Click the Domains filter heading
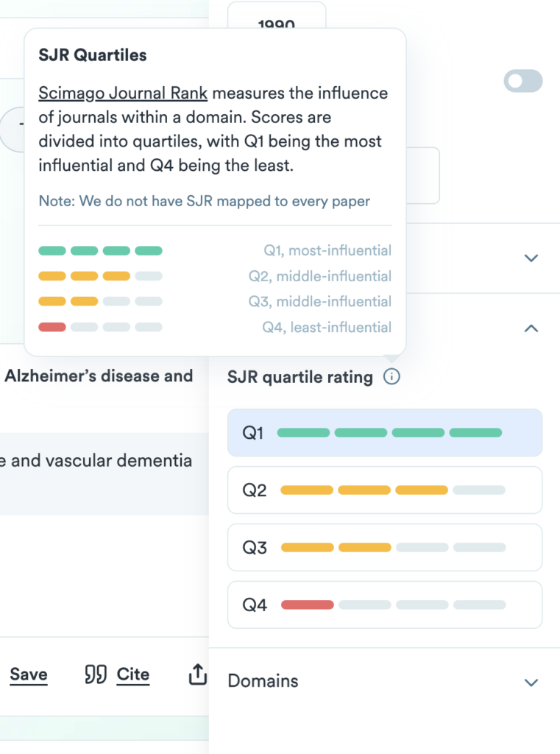Viewport: 560px width, 754px height. tap(263, 681)
